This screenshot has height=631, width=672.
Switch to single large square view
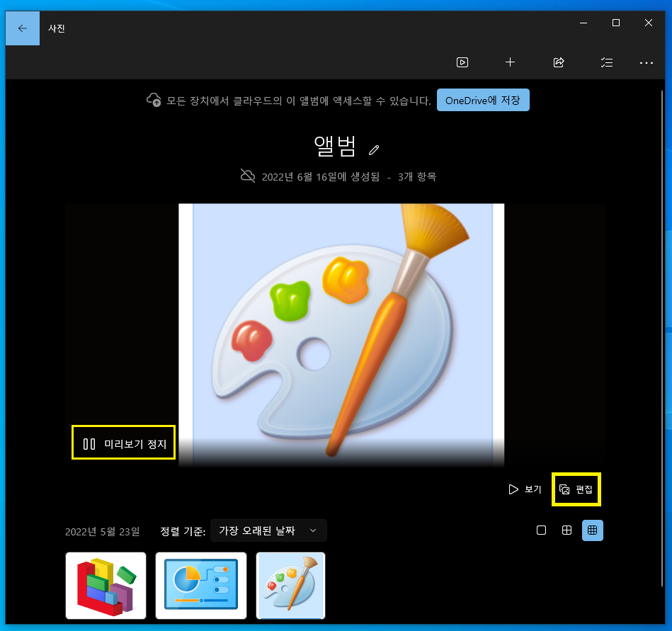541,530
